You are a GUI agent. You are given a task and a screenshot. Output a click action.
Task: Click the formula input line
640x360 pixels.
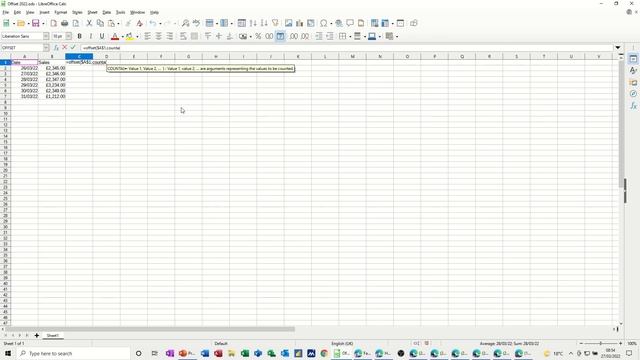coord(347,48)
